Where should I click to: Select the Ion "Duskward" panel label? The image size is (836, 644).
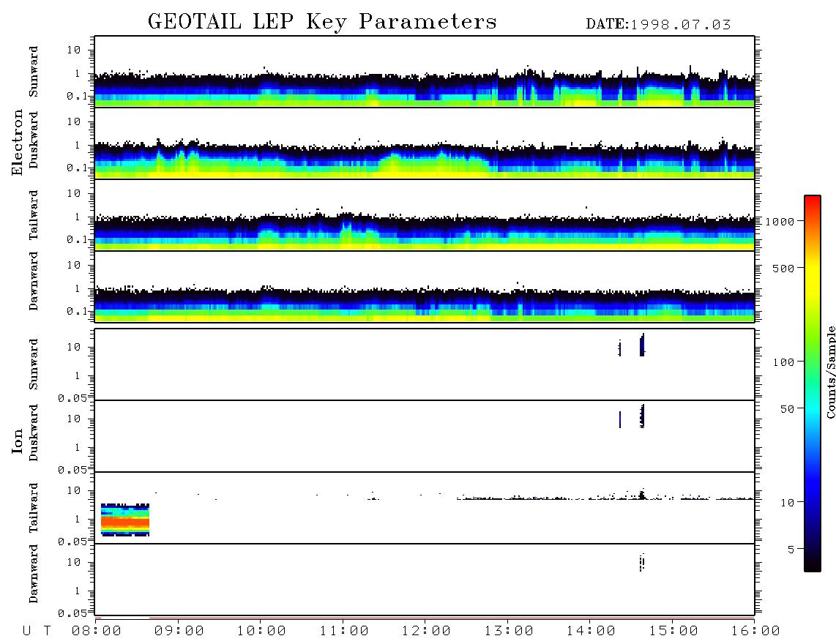point(34,433)
